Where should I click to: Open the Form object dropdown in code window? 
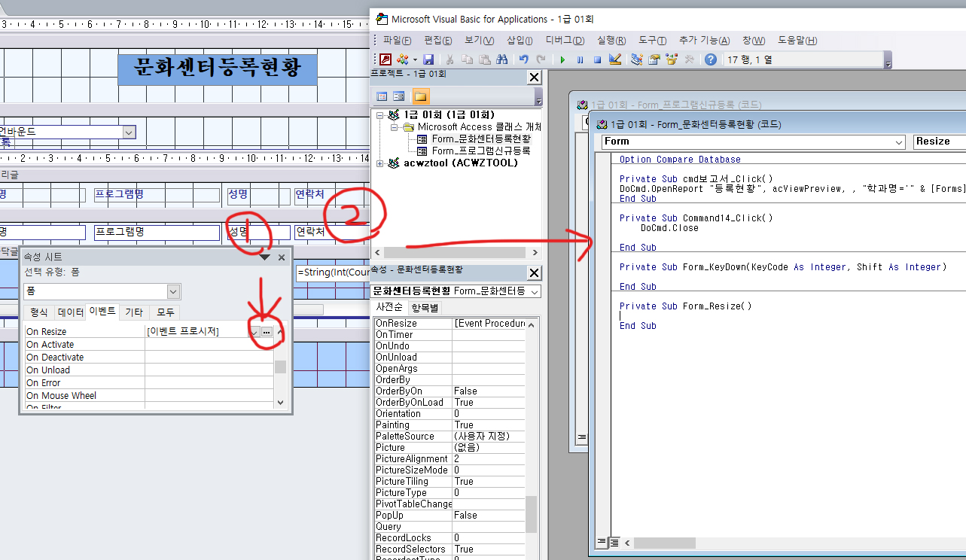pyautogui.click(x=898, y=142)
